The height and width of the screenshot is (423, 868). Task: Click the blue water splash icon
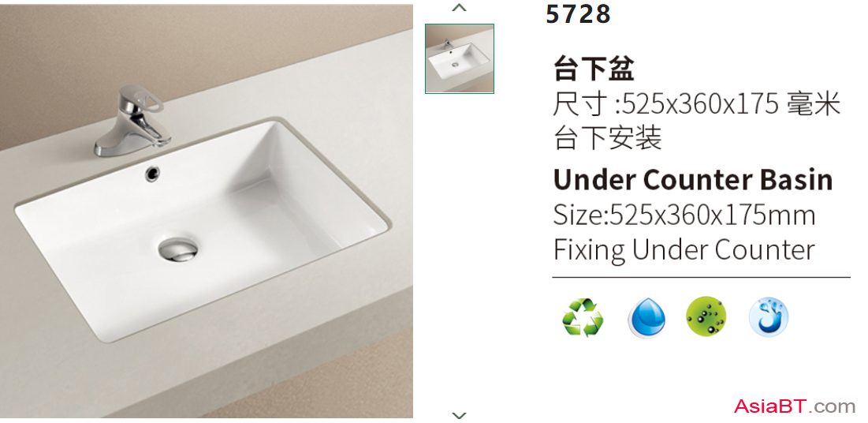(x=769, y=317)
